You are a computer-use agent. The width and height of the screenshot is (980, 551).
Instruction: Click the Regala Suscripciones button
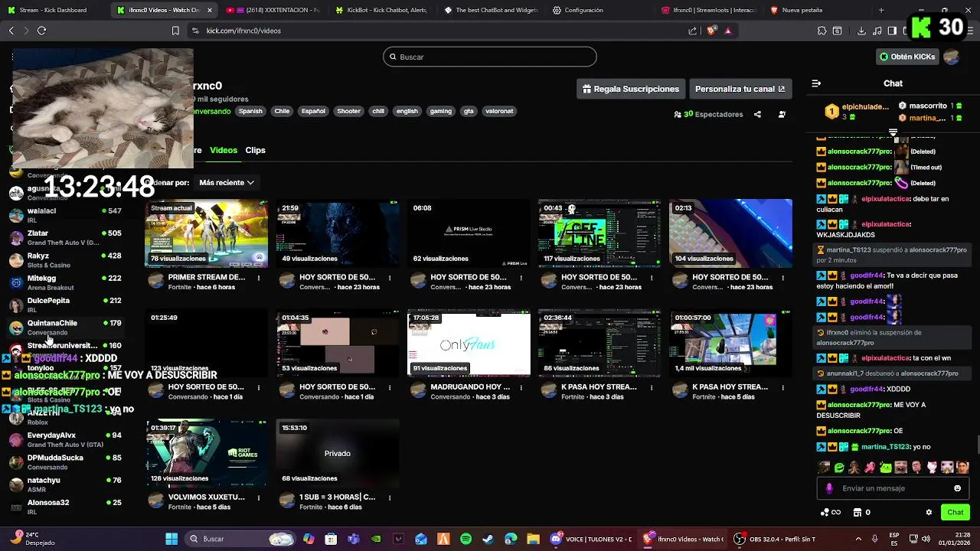(630, 89)
